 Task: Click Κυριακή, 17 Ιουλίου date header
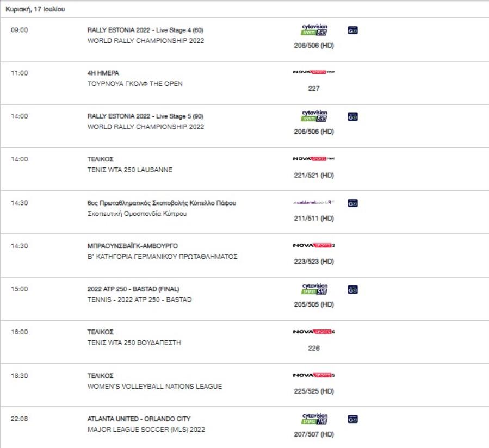tap(35, 9)
